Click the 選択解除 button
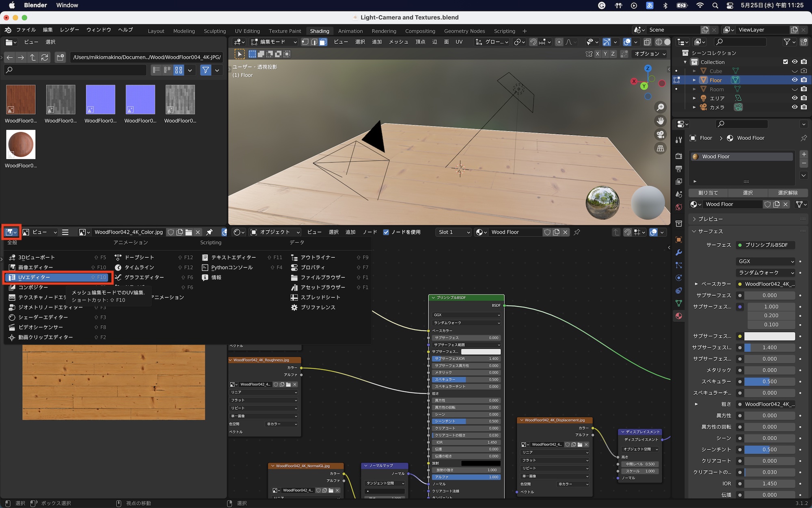 [788, 193]
